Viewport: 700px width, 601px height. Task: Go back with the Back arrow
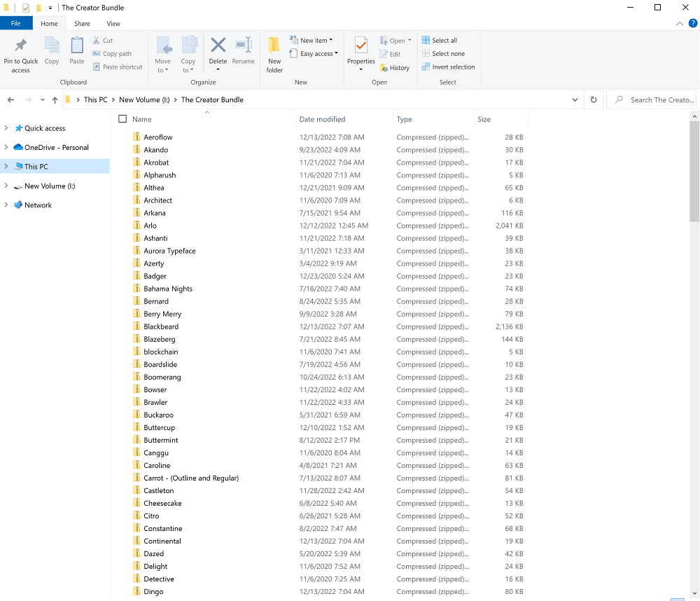11,99
